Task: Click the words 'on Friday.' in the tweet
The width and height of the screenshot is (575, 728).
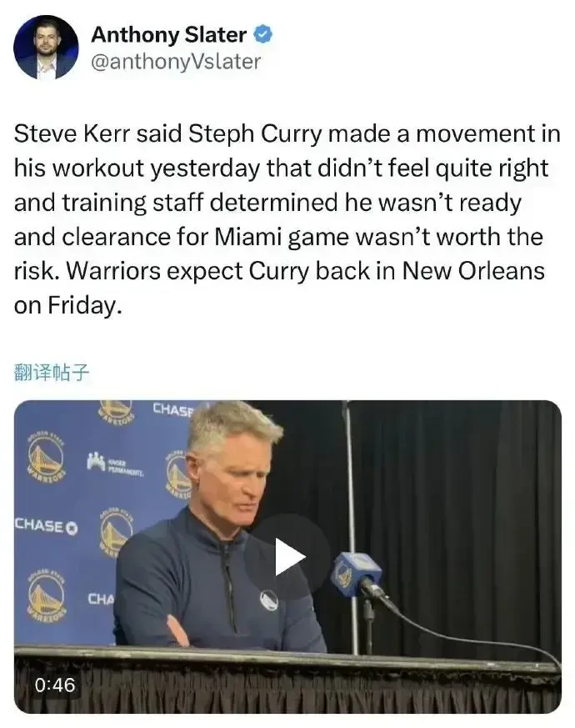Action: coord(67,305)
